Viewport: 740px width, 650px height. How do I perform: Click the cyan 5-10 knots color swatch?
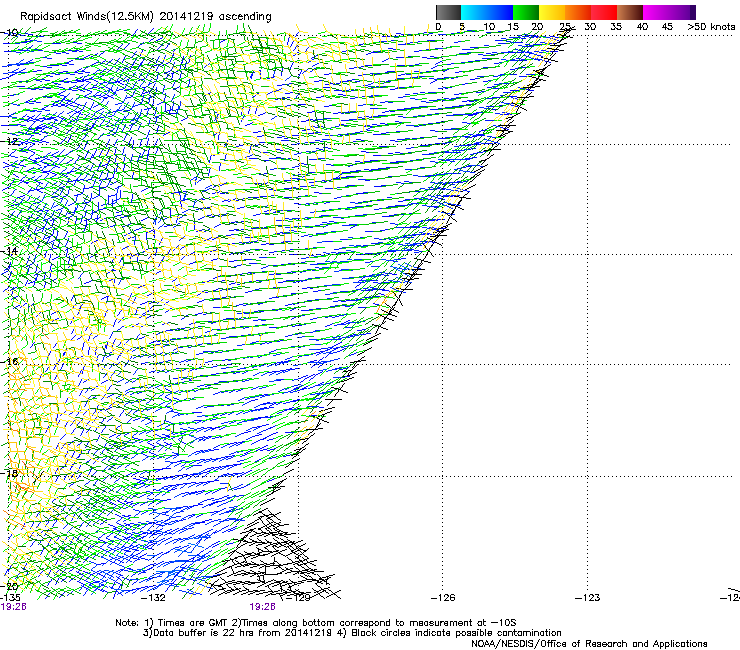point(474,12)
